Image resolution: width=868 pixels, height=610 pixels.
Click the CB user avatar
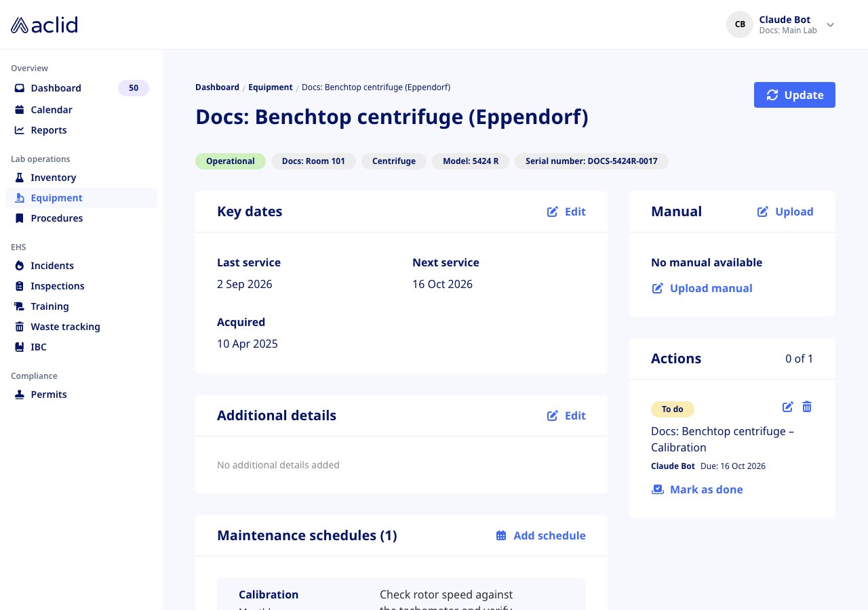point(740,24)
